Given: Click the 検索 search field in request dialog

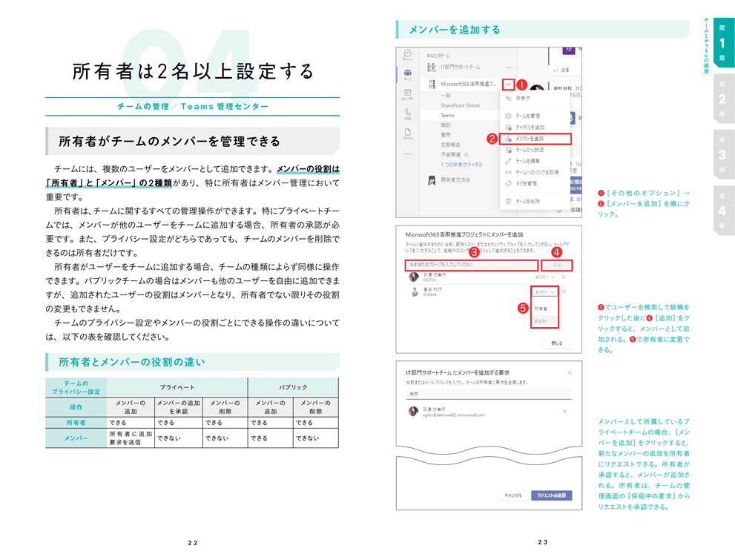Looking at the screenshot, I should point(489,394).
